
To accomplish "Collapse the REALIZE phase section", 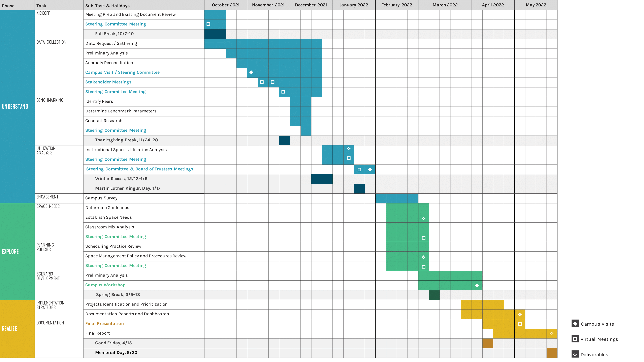I will [9, 329].
